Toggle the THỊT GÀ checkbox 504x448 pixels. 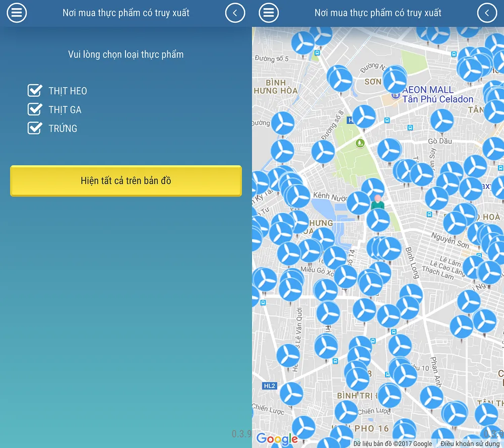[35, 109]
